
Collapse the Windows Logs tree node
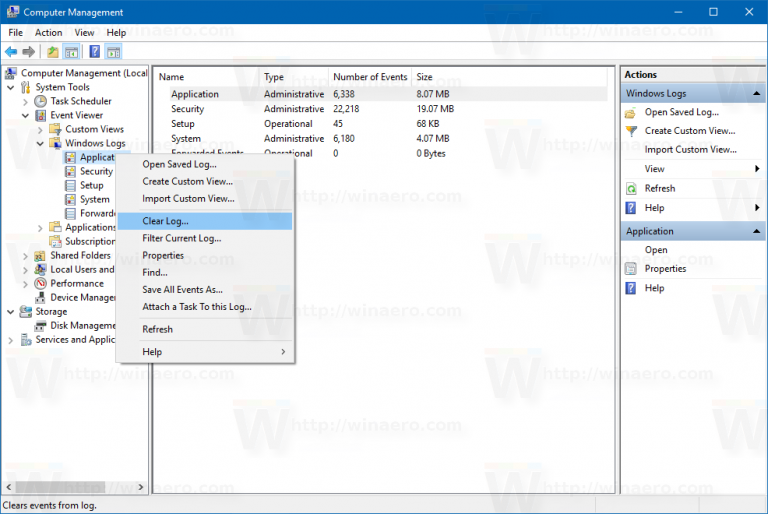41,143
